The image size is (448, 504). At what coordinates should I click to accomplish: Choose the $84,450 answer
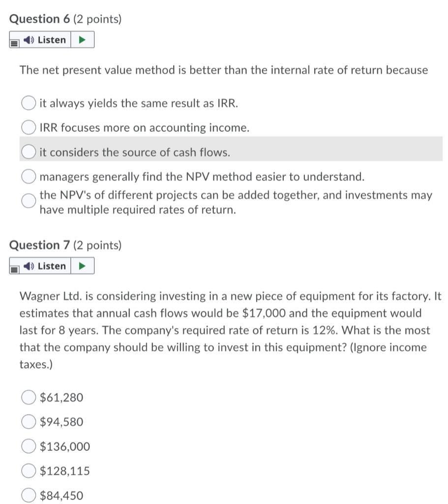click(28, 496)
